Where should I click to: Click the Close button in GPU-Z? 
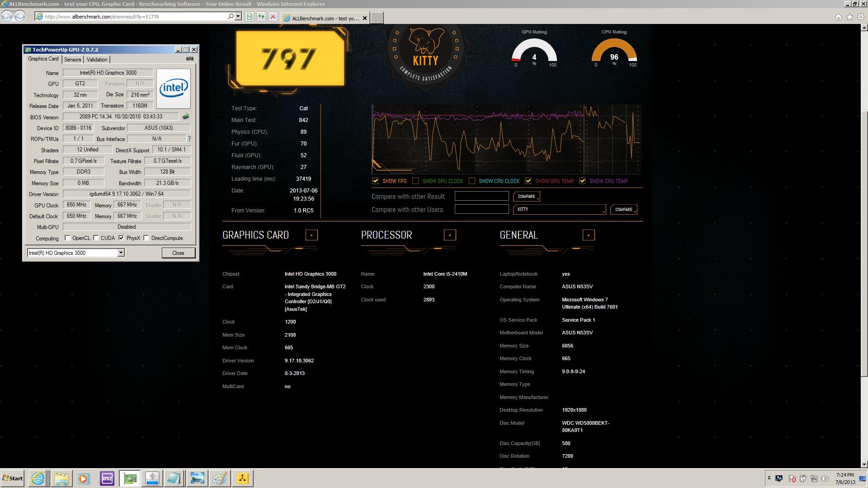tap(178, 253)
